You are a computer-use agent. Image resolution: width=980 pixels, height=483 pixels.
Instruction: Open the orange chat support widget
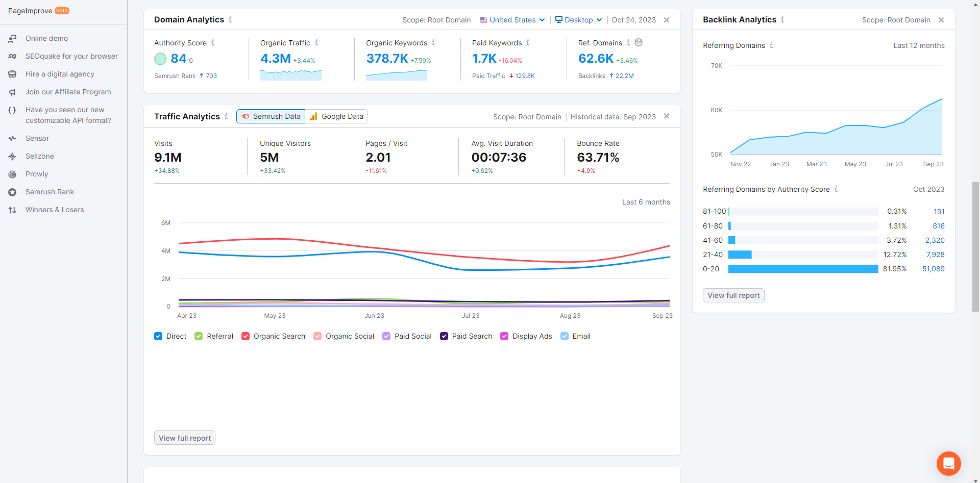949,464
